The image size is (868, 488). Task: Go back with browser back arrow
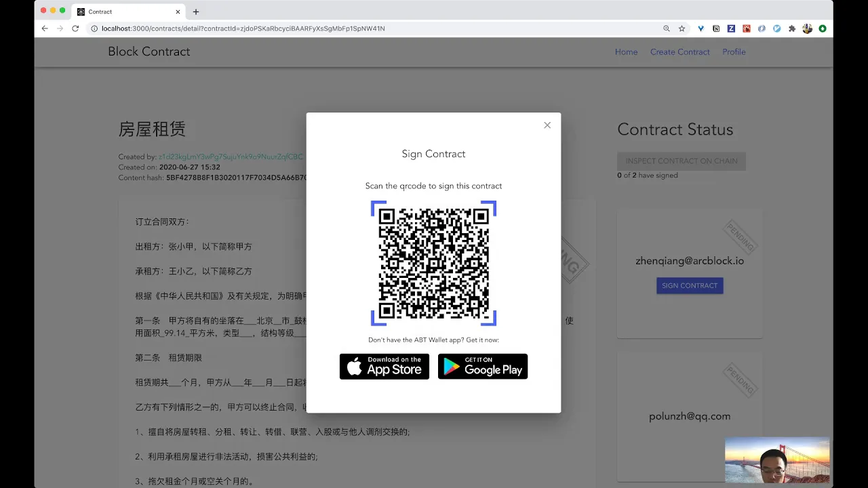click(x=45, y=28)
